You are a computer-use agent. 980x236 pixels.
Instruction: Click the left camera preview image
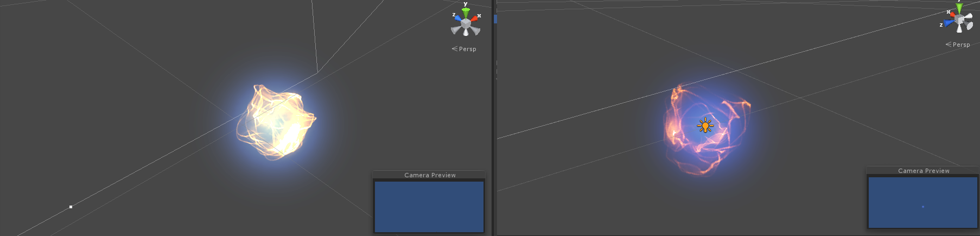click(x=429, y=207)
